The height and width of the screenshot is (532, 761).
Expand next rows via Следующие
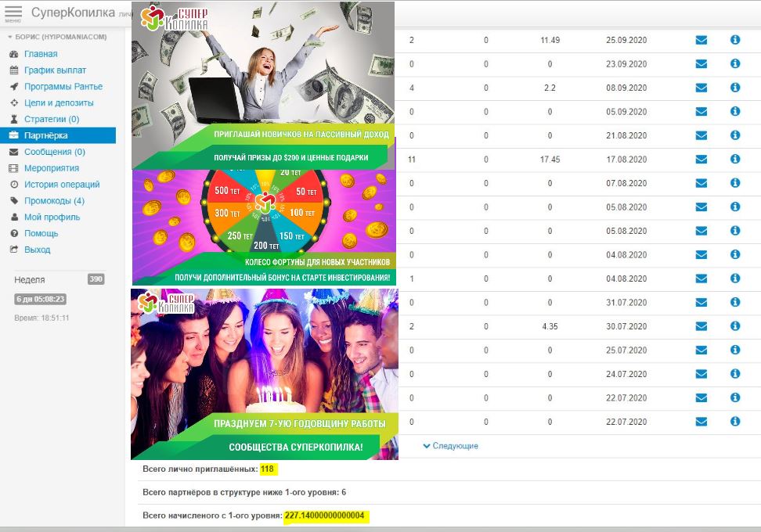tap(450, 446)
